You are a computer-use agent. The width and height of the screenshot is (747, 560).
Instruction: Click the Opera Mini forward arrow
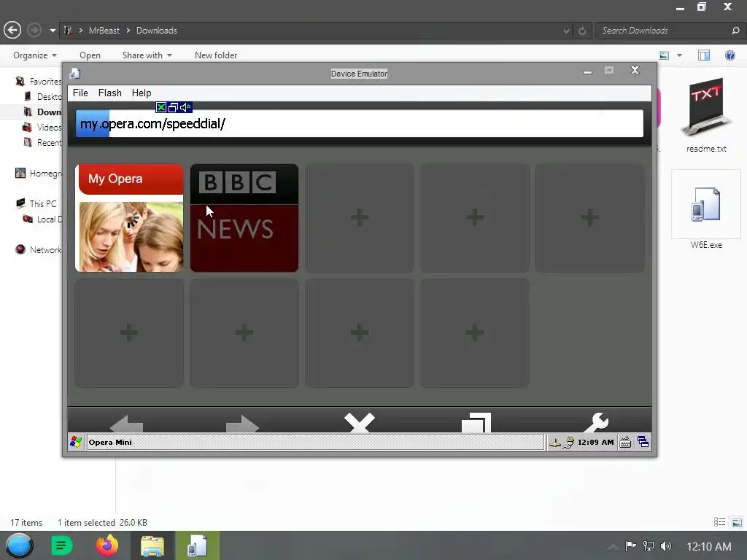242,424
